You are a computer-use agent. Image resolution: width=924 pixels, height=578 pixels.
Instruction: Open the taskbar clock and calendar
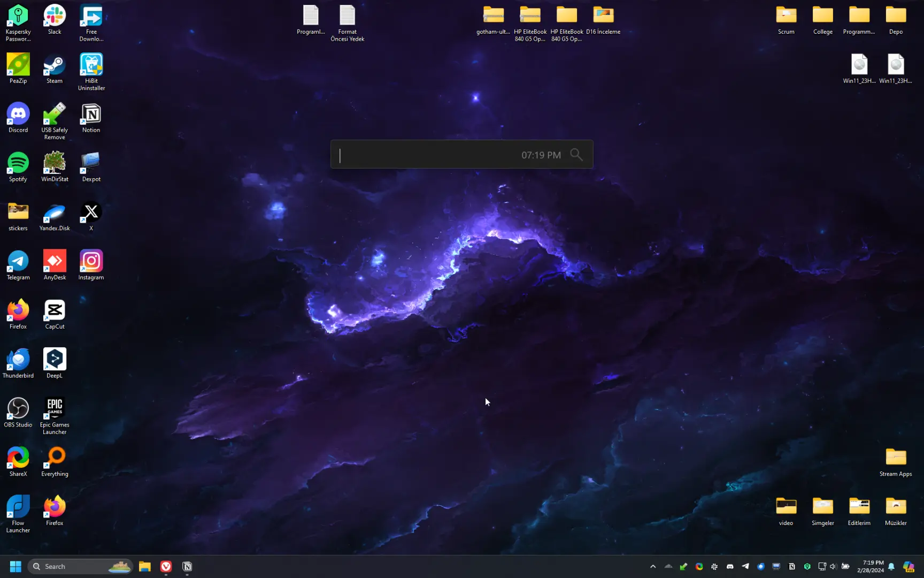pyautogui.click(x=870, y=566)
